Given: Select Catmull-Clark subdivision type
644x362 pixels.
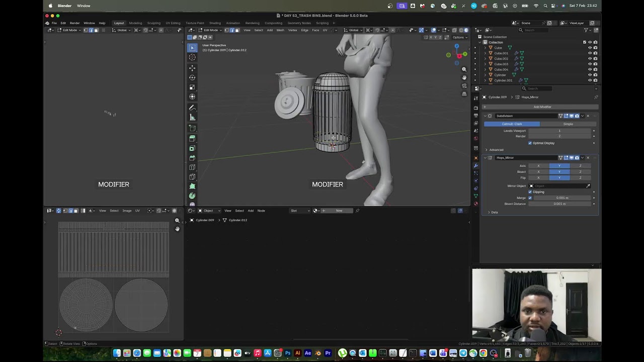Looking at the screenshot, I should [512, 124].
